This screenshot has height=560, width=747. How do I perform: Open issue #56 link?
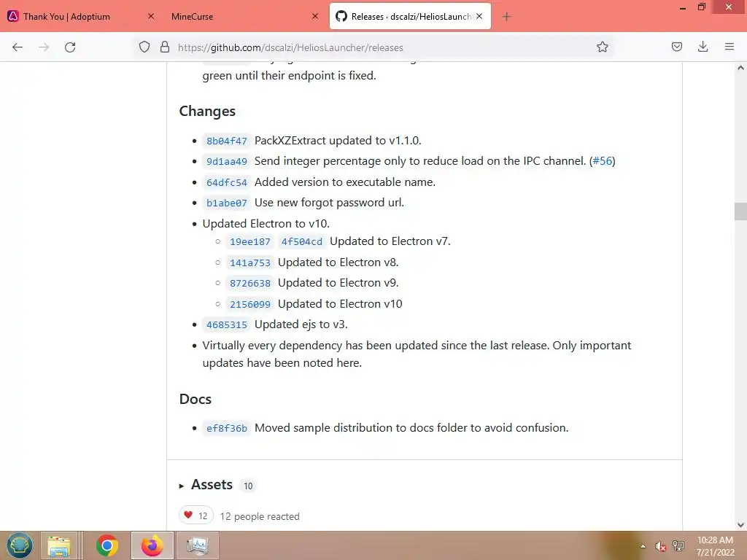(x=602, y=161)
